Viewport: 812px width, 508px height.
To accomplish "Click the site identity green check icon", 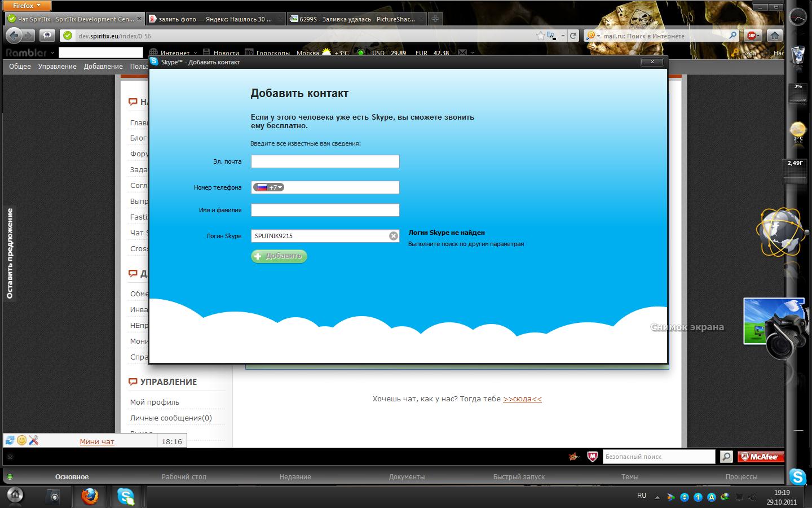I will pos(68,36).
